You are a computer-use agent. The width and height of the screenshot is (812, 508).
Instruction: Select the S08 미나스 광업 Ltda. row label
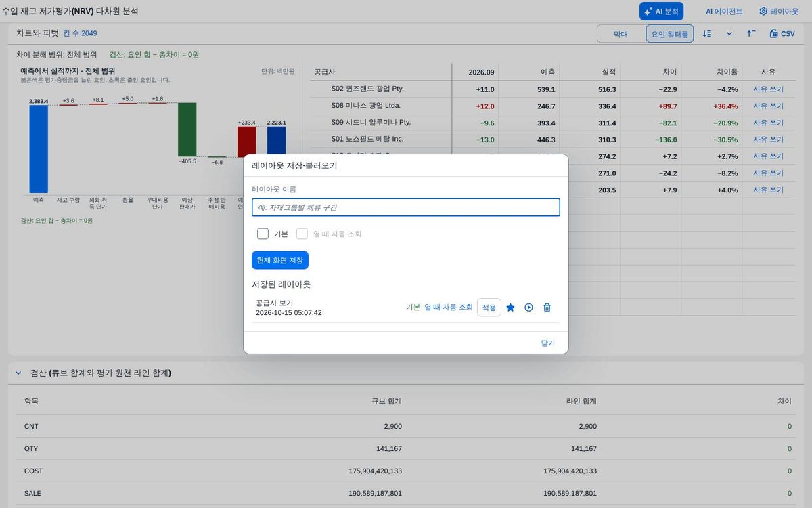(x=366, y=106)
